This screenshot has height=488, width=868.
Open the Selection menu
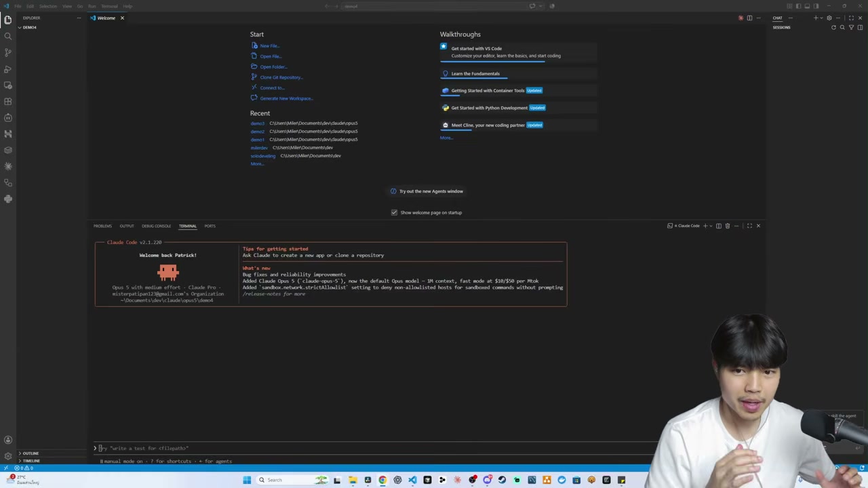[x=47, y=6]
